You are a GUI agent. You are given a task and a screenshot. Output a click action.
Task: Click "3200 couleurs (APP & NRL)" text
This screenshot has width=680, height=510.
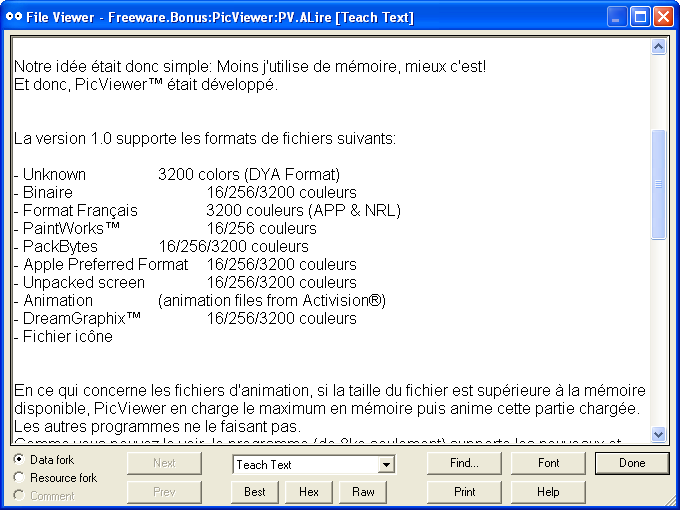click(304, 210)
